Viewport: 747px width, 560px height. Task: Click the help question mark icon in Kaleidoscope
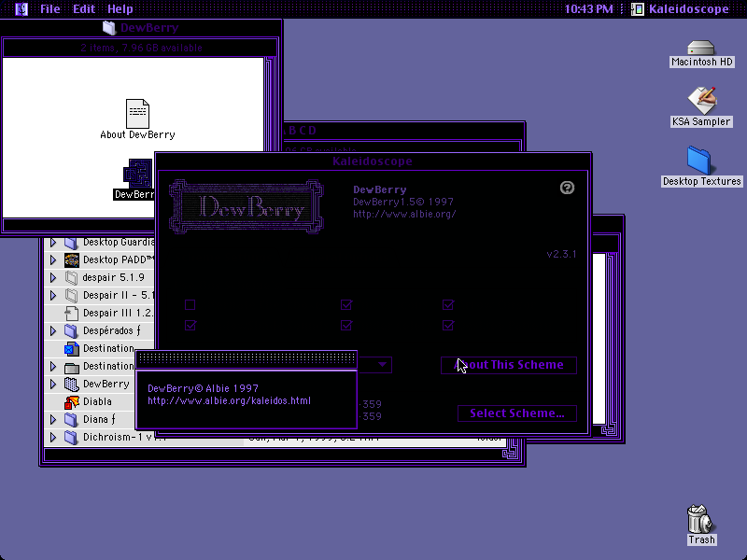[567, 188]
